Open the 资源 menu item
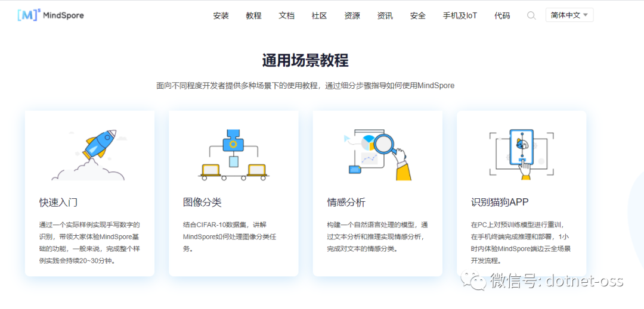 [x=352, y=16]
